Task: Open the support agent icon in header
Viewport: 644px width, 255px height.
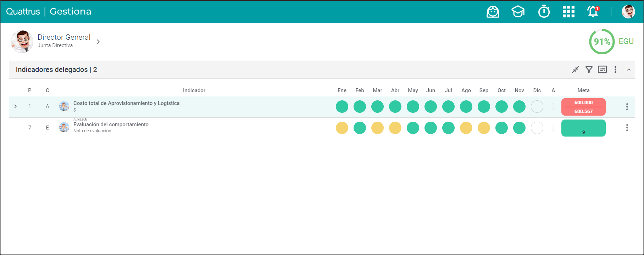Action: pos(493,12)
